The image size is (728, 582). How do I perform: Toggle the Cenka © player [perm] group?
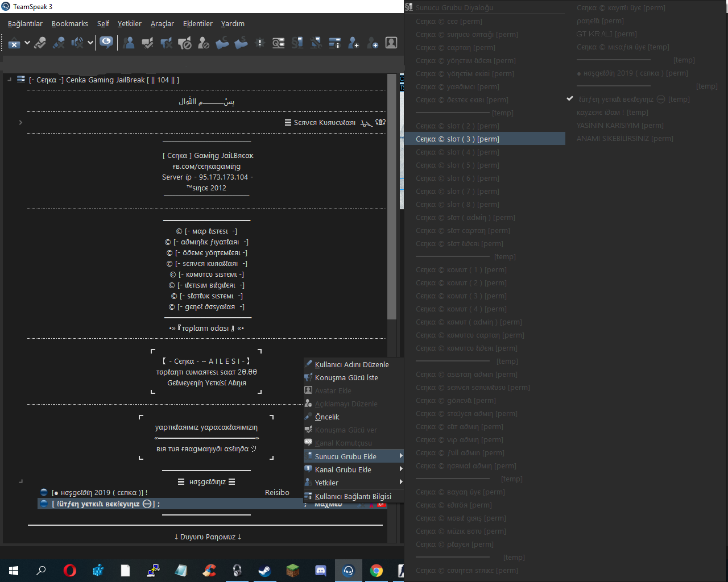click(485, 544)
